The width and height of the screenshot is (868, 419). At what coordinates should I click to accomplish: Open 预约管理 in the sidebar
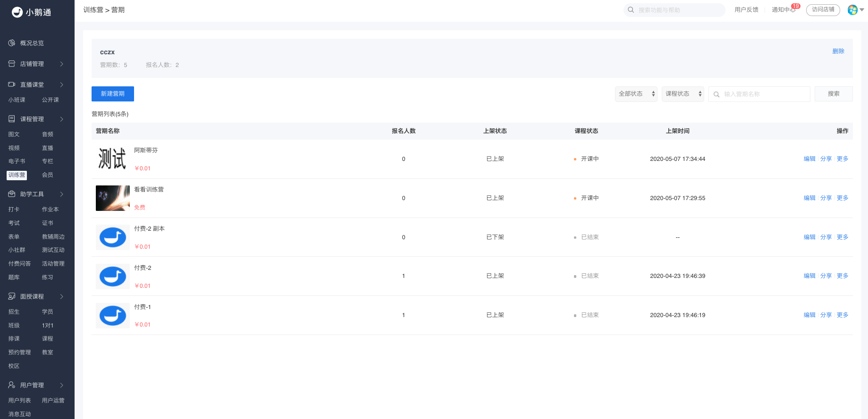click(20, 352)
